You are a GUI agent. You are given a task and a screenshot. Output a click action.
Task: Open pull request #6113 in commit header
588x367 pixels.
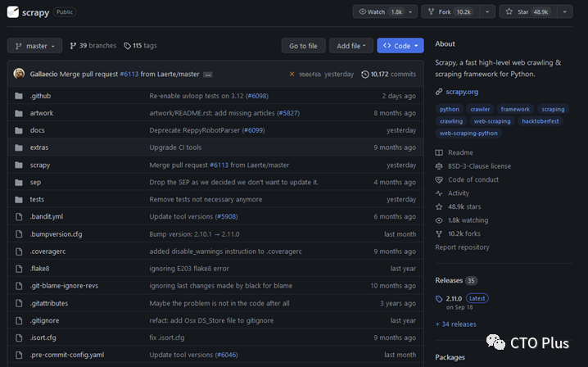[129, 75]
